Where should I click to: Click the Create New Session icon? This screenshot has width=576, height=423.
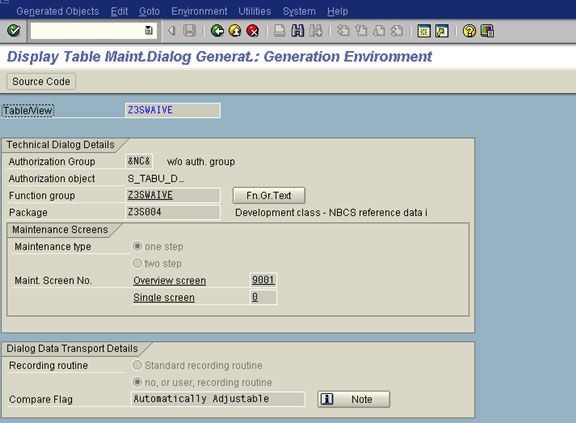pos(424,31)
